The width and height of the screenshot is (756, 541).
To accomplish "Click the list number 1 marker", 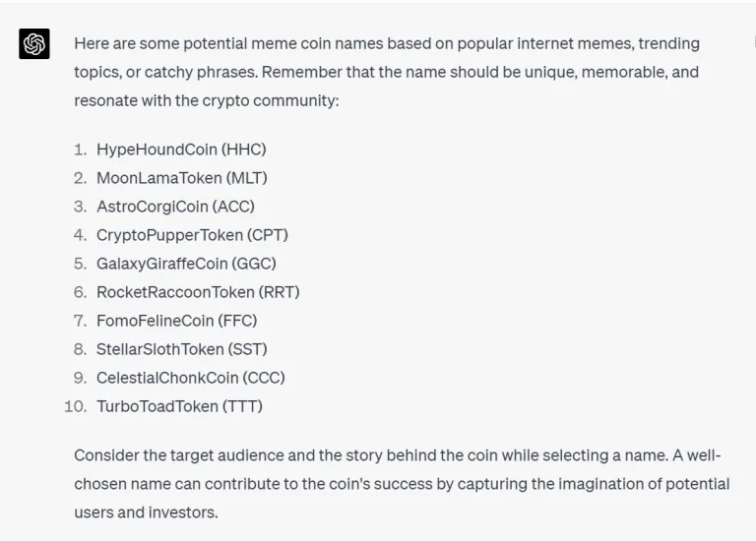I will [80, 150].
